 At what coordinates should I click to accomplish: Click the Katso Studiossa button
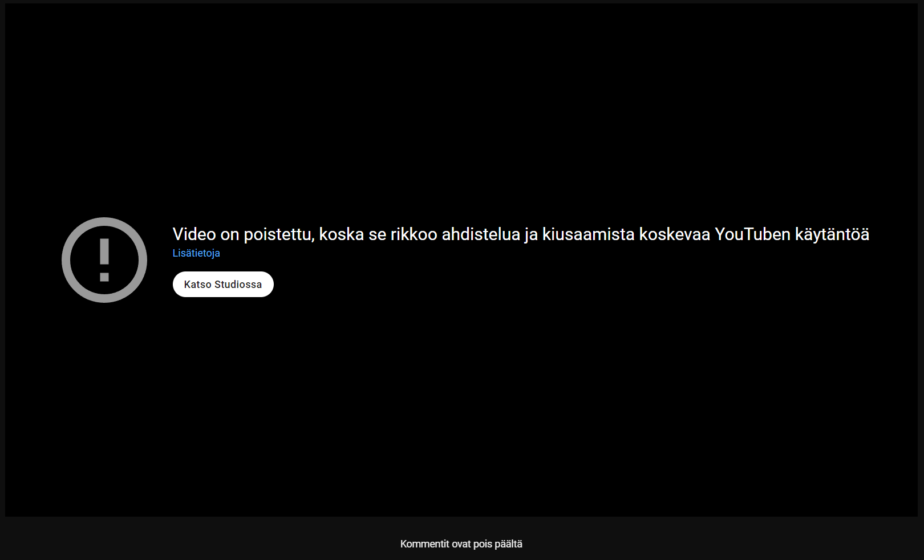coord(223,284)
